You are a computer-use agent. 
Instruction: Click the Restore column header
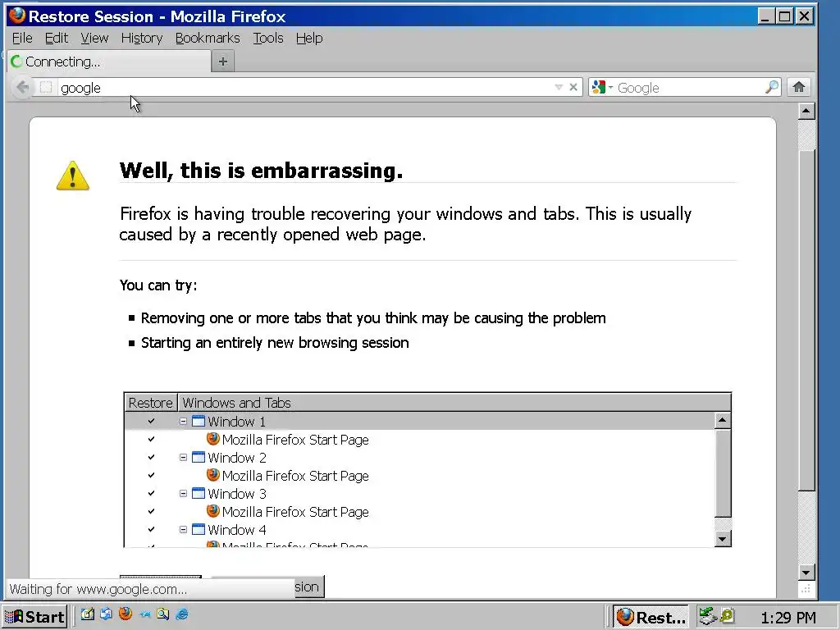(x=151, y=402)
